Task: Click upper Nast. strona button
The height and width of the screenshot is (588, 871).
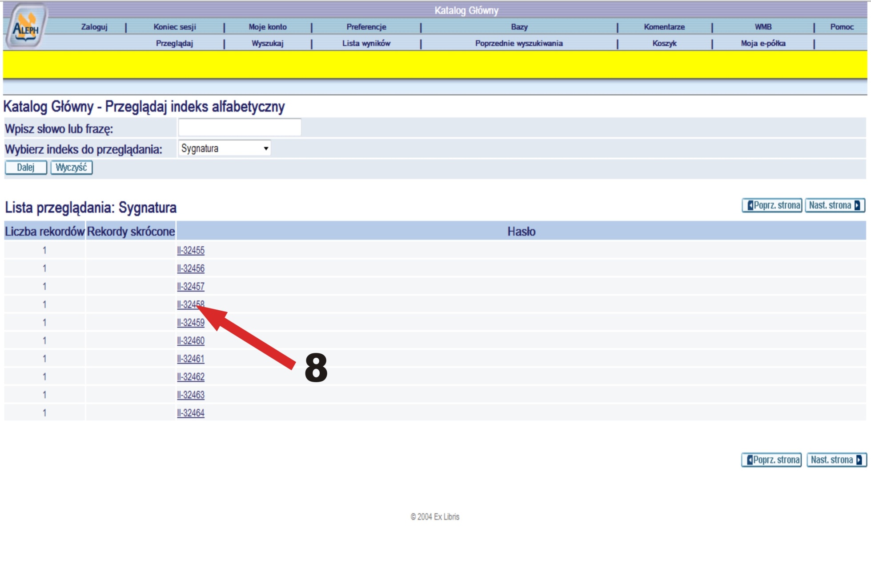Action: point(835,205)
